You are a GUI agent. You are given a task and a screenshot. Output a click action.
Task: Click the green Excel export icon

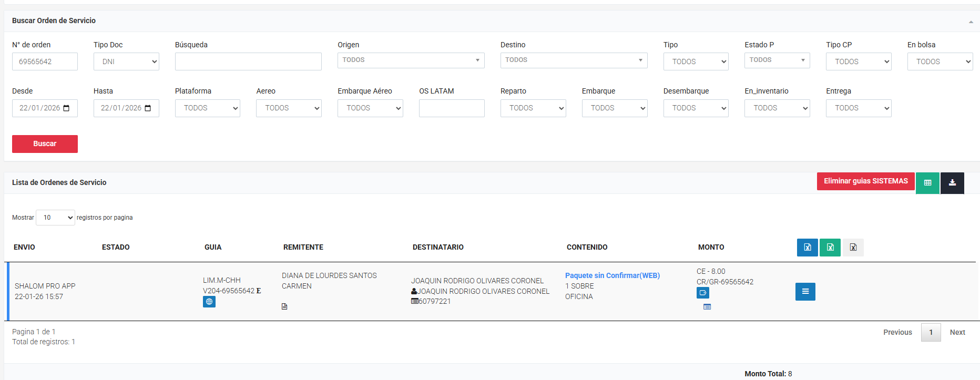click(x=830, y=248)
